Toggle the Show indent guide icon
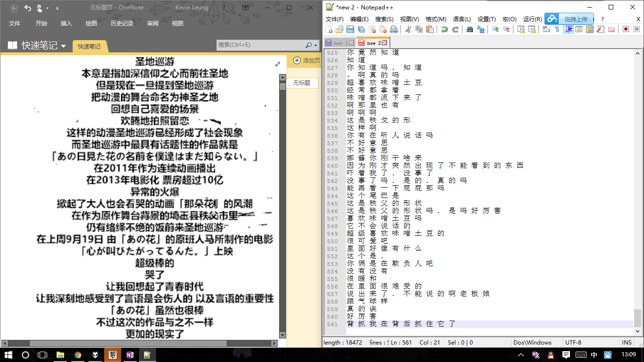Viewport: 644px width, 362px height. coord(569,29)
